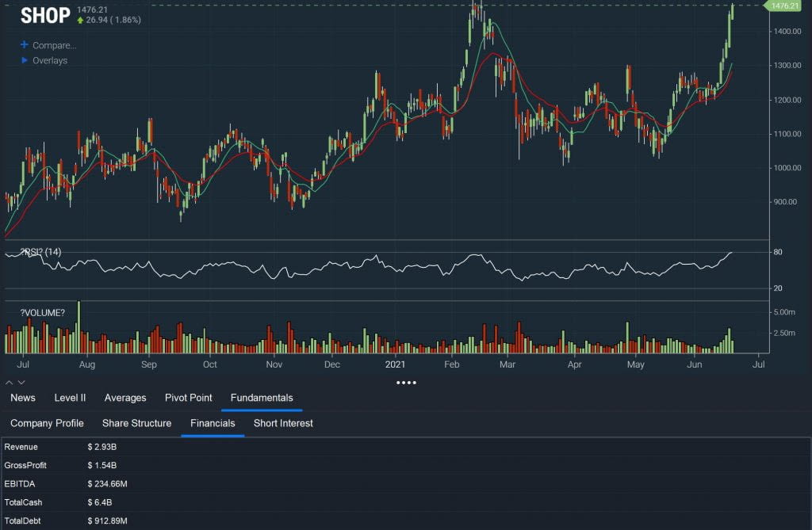Click the four-dot handle below the volume pane

[x=406, y=383]
